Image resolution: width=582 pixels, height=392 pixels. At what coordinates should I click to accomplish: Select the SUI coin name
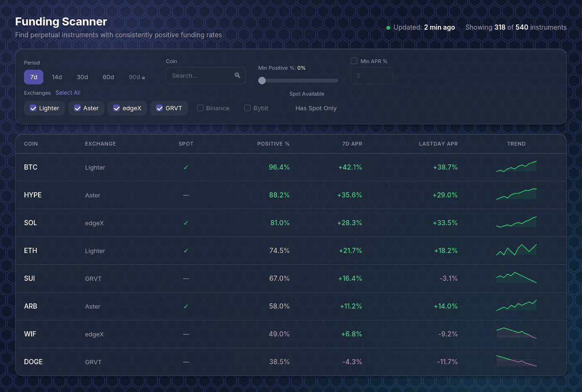(x=30, y=278)
